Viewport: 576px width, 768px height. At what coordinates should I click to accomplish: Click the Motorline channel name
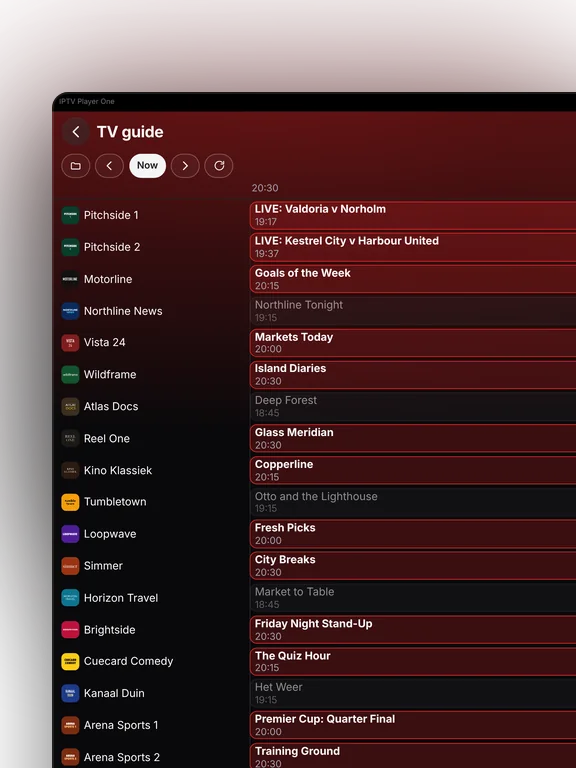pyautogui.click(x=108, y=279)
